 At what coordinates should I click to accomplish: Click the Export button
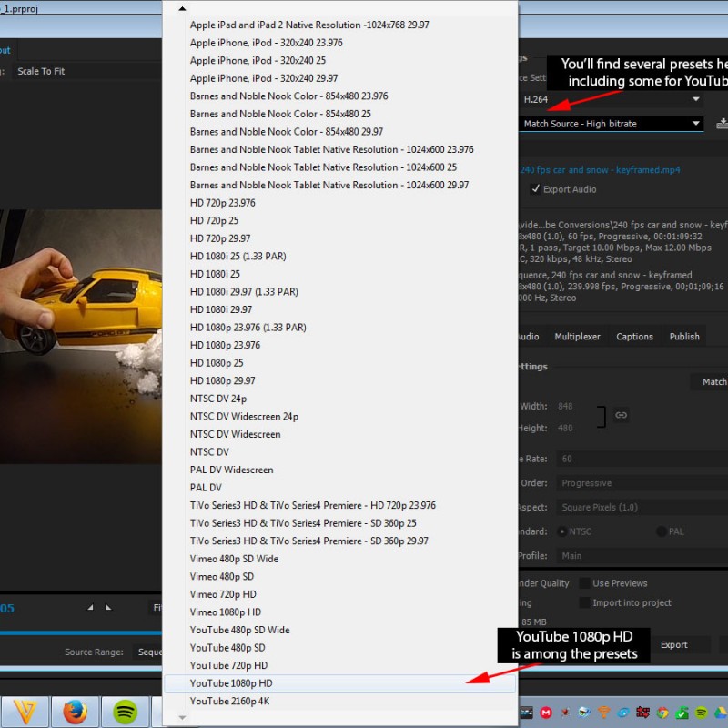[673, 645]
